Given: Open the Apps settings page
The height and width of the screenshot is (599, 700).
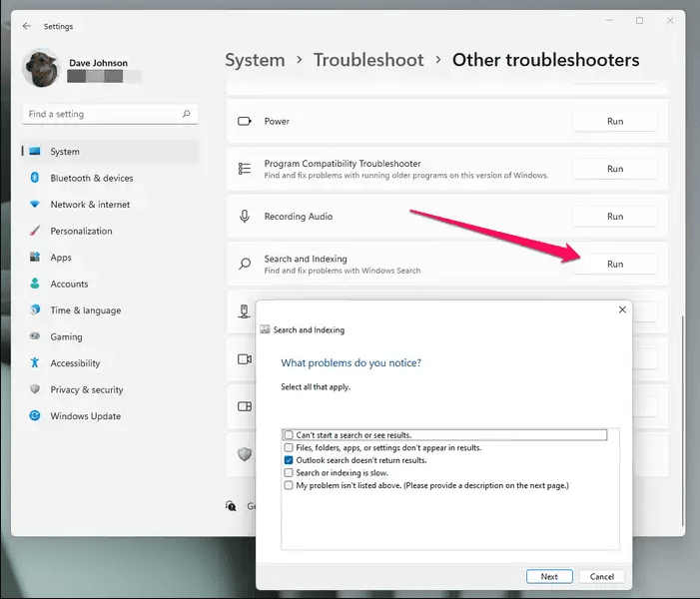Looking at the screenshot, I should point(61,258).
